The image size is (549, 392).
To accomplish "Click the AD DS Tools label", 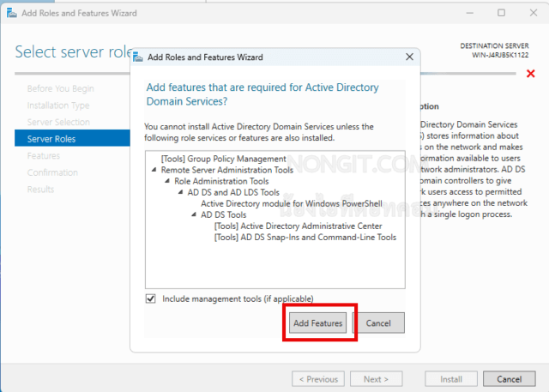I will click(223, 214).
